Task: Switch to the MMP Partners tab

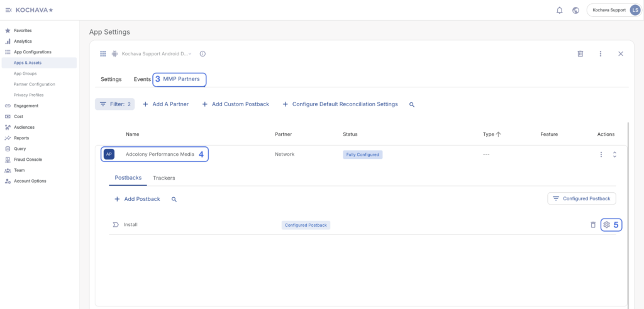Action: [x=181, y=79]
